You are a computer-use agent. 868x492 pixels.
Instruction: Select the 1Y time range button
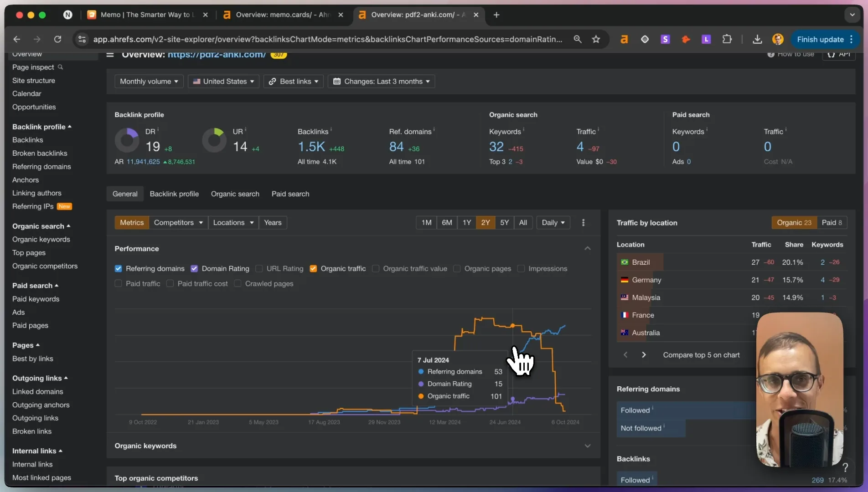[x=466, y=222]
